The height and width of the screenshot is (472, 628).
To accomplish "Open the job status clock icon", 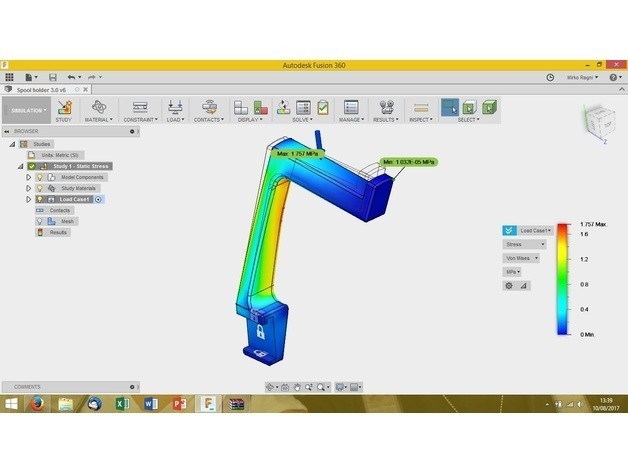I will [x=550, y=77].
